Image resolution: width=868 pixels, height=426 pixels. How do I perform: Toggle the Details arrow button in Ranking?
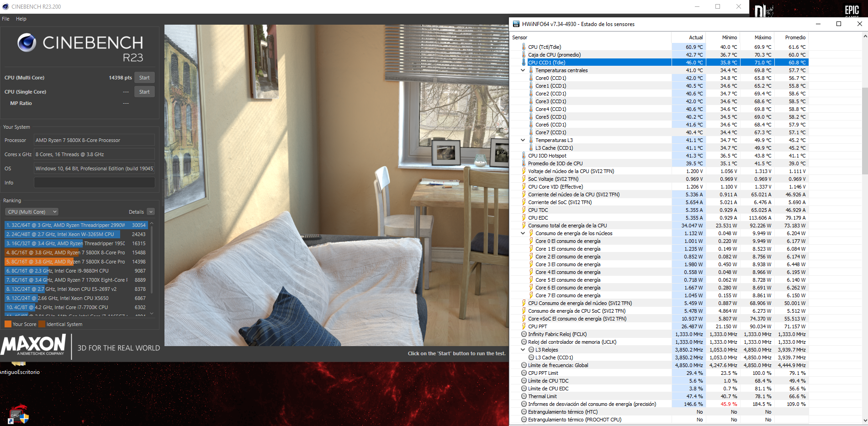[x=151, y=212]
